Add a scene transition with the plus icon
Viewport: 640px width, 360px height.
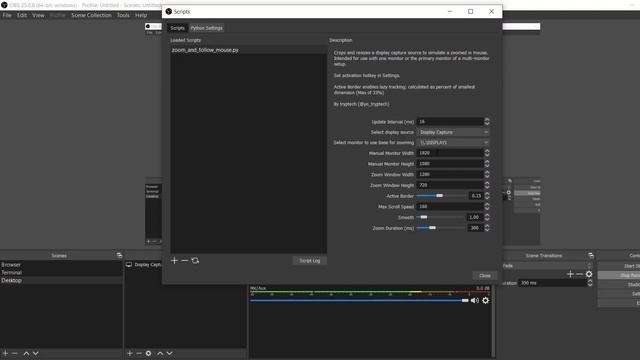point(571,274)
